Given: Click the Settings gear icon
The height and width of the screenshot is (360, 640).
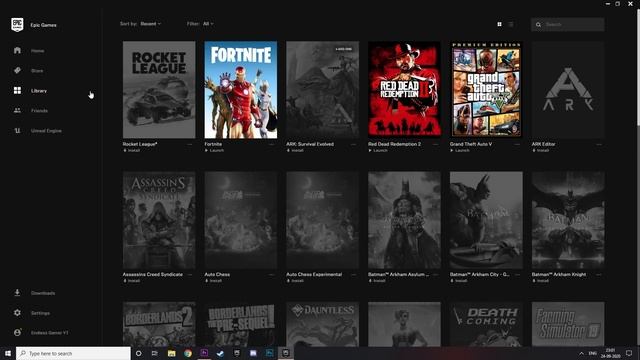Looking at the screenshot, I should point(17,313).
